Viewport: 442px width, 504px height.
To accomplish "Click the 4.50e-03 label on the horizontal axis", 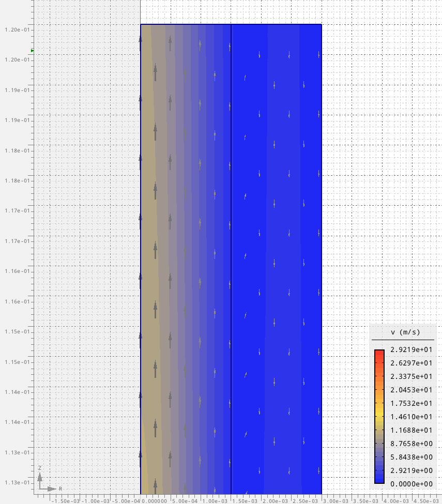I will [426, 500].
